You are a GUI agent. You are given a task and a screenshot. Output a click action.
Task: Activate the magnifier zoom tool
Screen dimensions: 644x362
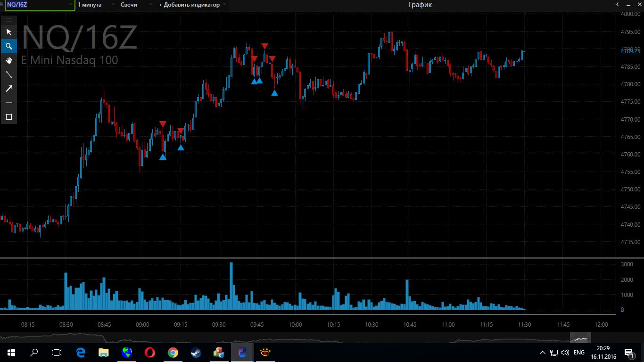8,46
